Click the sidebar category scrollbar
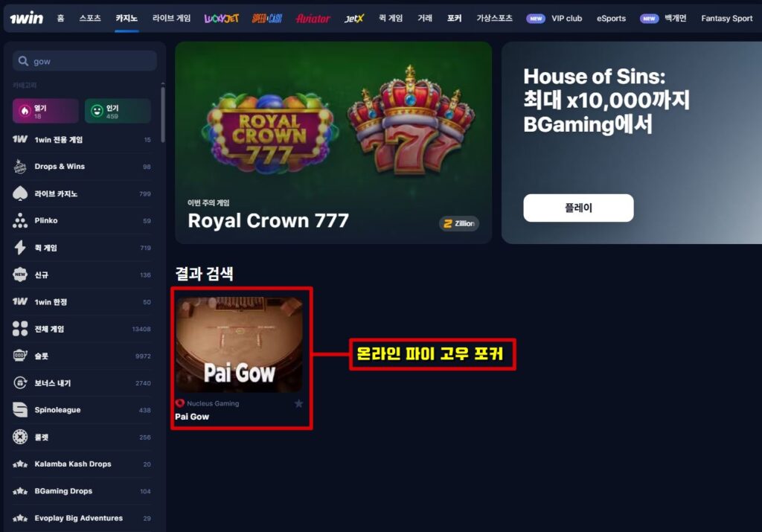Screen dimensions: 762x532 163,115
